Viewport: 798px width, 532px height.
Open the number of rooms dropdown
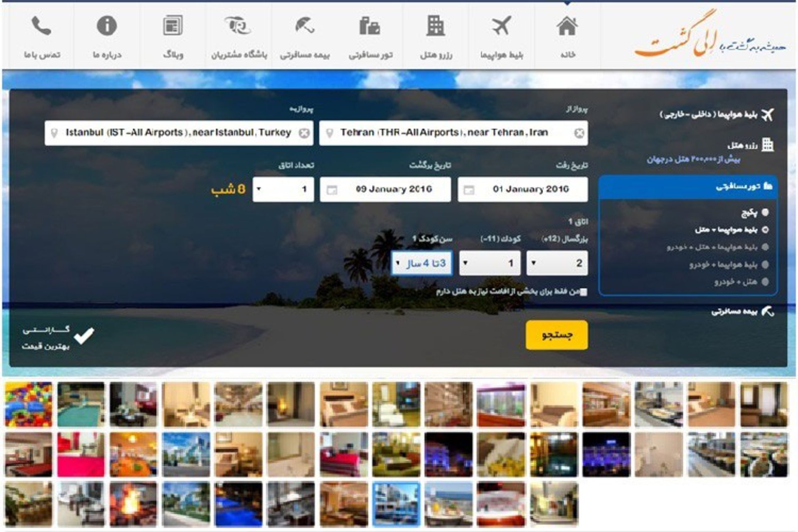tap(283, 190)
